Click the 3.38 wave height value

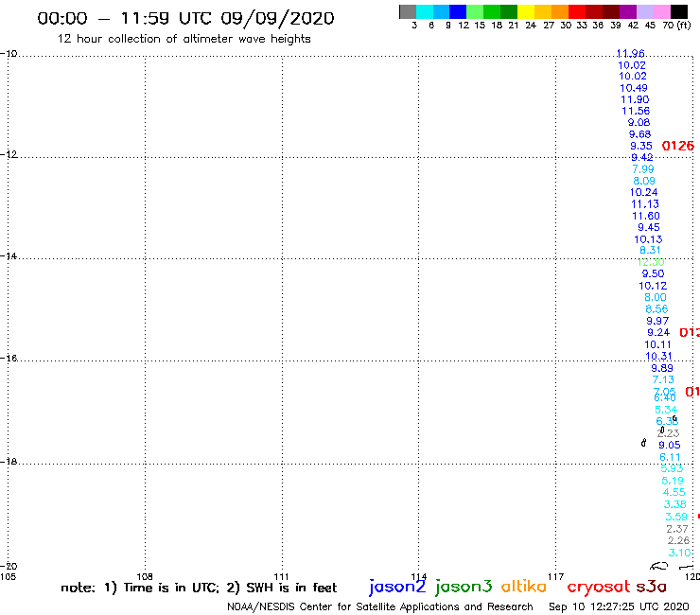675,504
